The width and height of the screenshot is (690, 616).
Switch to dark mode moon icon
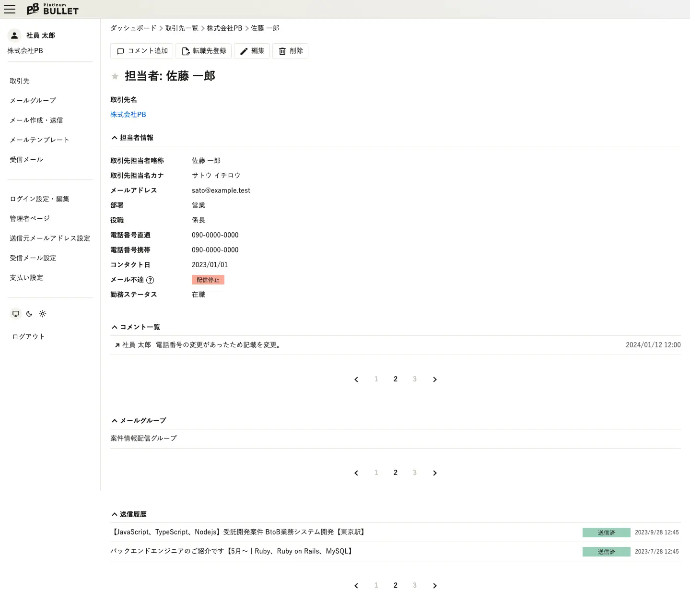click(x=29, y=314)
